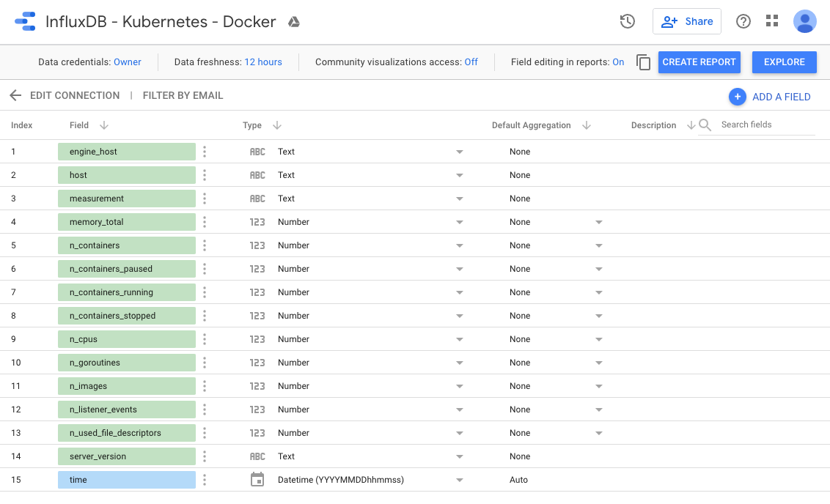Click the Explore button
This screenshot has width=830, height=504.
coord(784,62)
